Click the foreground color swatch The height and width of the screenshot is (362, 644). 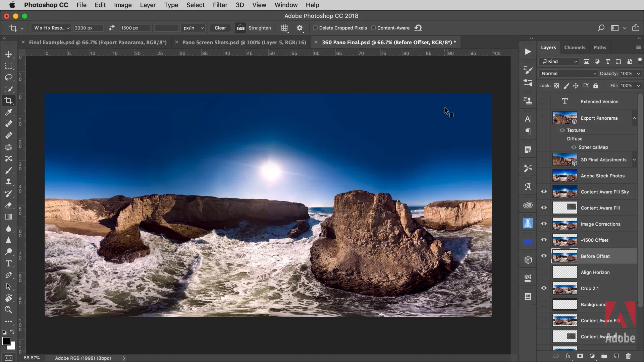(6, 341)
